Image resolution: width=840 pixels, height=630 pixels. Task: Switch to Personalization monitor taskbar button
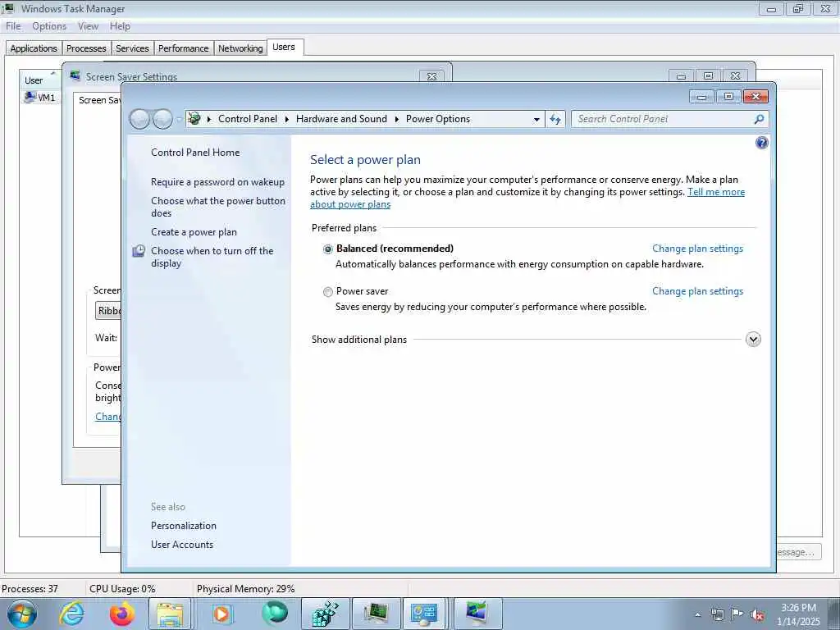477,614
